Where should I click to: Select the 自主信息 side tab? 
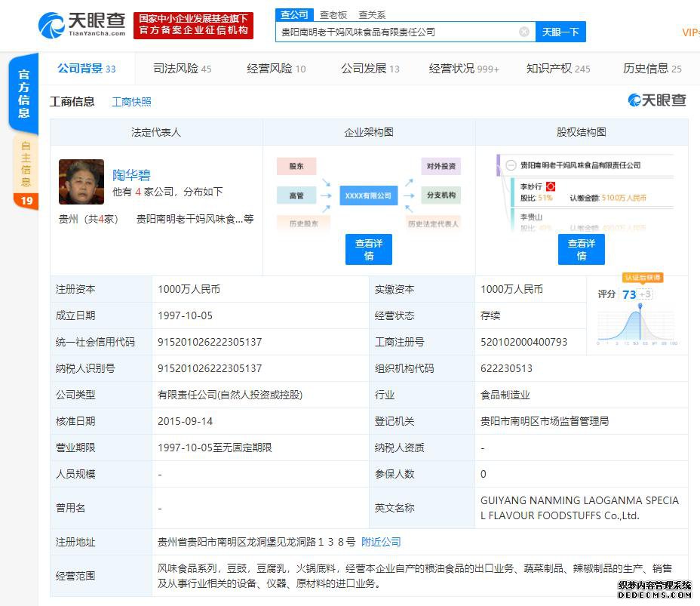click(x=26, y=173)
